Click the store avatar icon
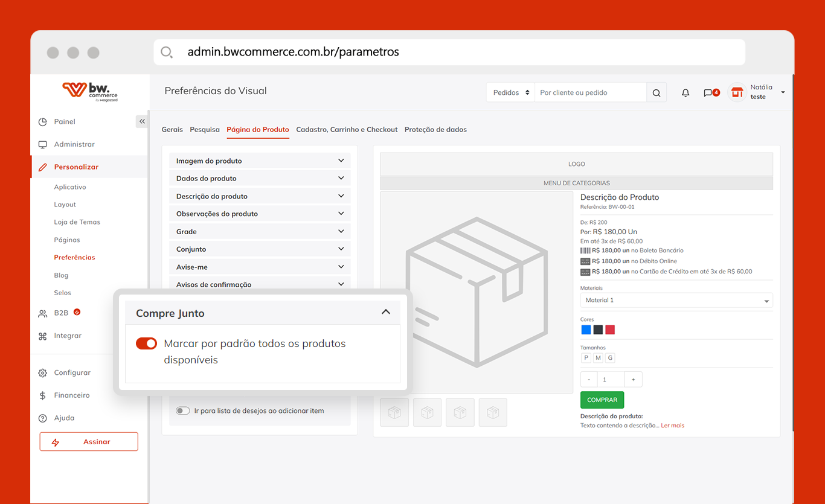 [736, 92]
